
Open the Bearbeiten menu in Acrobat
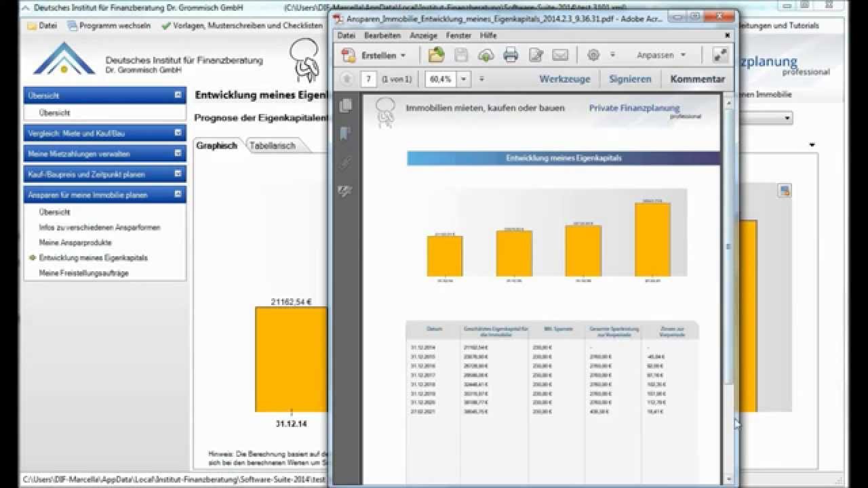click(382, 35)
